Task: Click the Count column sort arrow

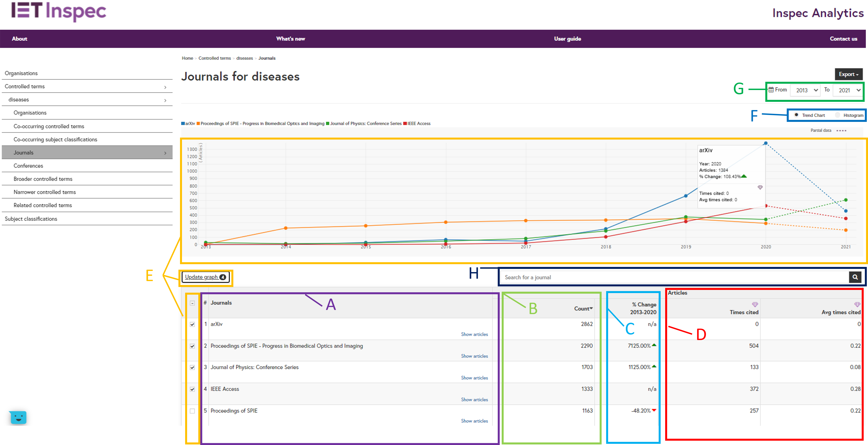Action: tap(591, 308)
